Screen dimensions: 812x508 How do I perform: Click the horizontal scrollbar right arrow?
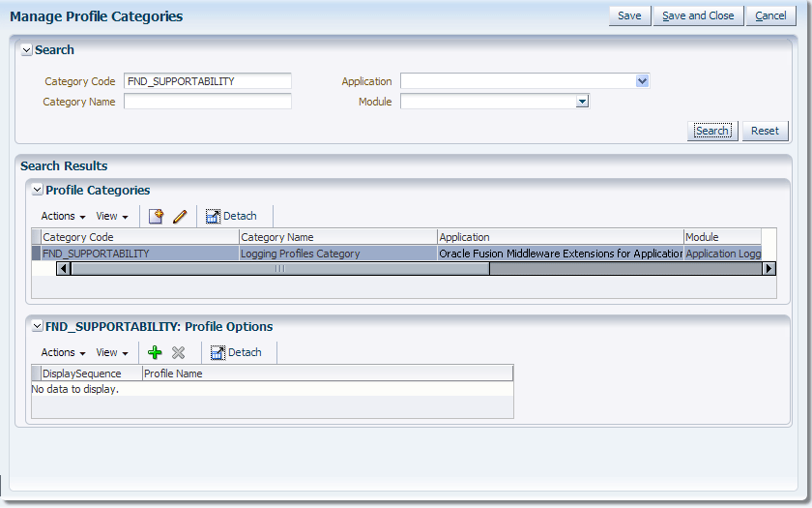[768, 269]
